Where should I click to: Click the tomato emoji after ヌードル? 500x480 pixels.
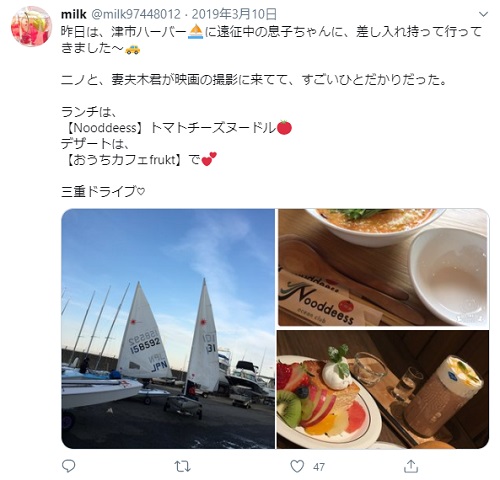pyautogui.click(x=284, y=128)
